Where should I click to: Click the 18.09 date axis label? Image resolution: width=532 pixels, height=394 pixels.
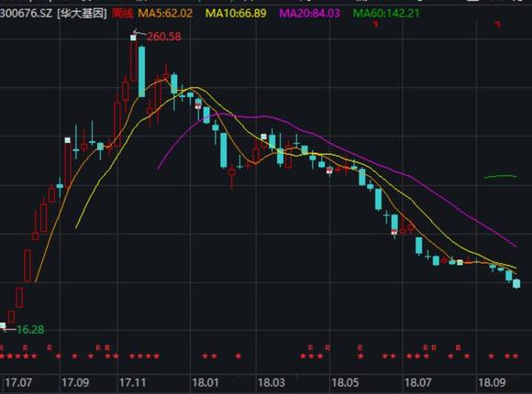[x=492, y=383]
